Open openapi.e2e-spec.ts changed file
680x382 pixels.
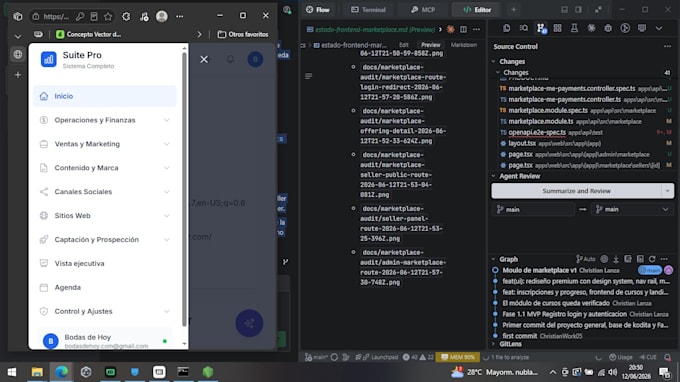[537, 132]
